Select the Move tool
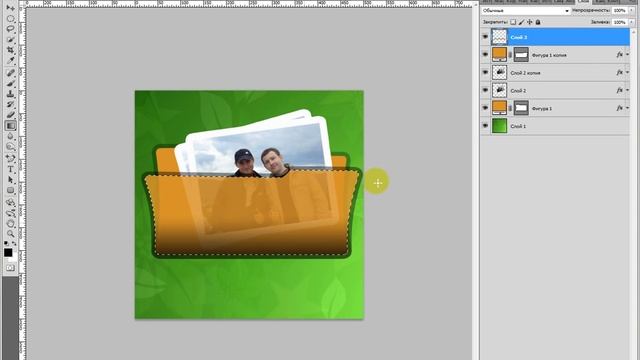This screenshot has height=360, width=640. pyautogui.click(x=10, y=7)
